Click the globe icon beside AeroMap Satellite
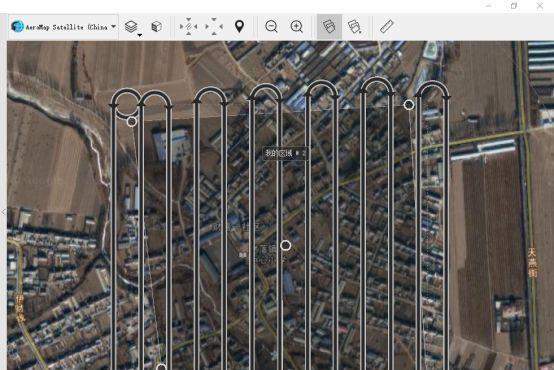 point(17,27)
